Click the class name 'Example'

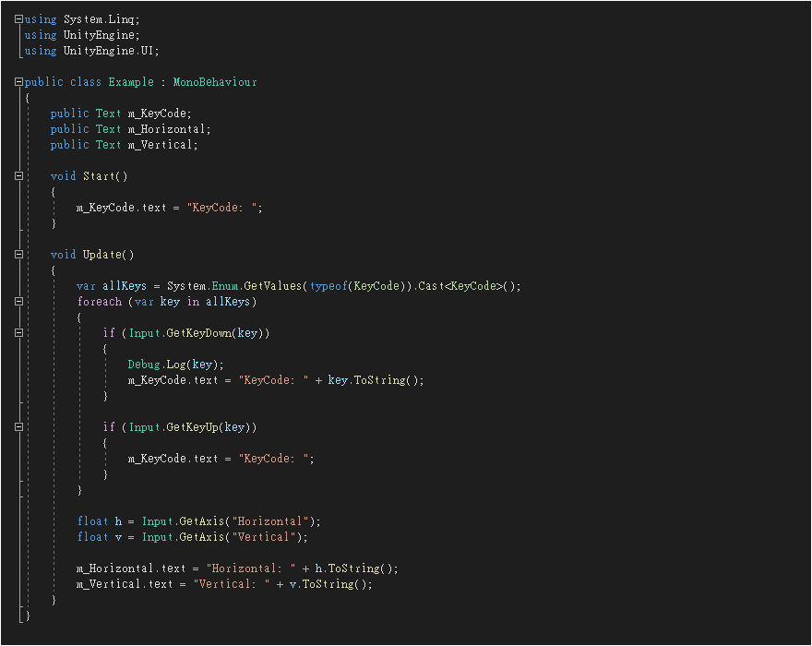pyautogui.click(x=131, y=82)
